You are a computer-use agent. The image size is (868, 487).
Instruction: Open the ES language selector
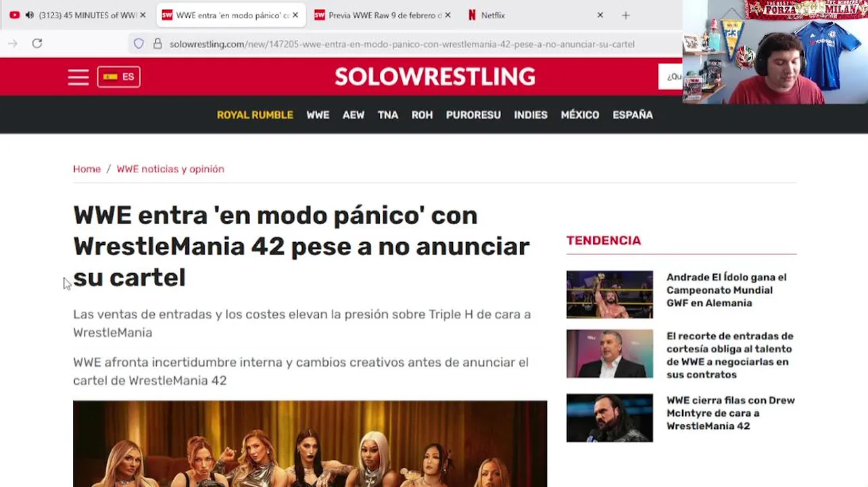pyautogui.click(x=119, y=76)
